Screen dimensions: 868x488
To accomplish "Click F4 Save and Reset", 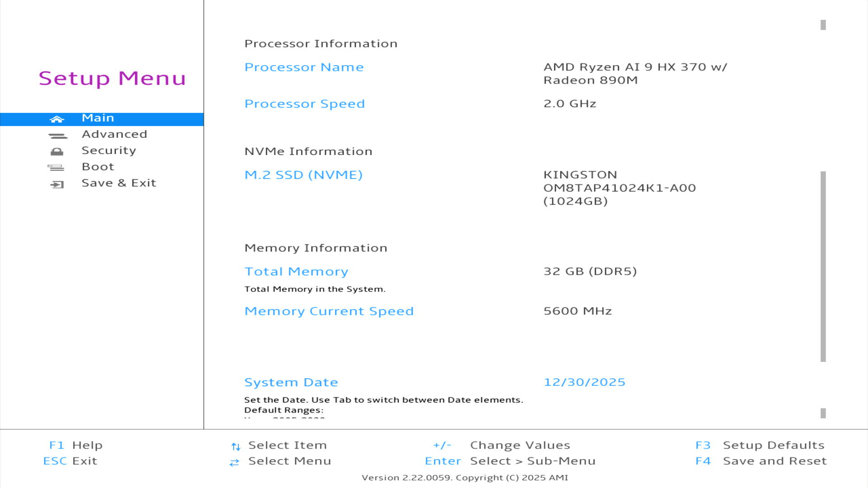I will (x=761, y=461).
